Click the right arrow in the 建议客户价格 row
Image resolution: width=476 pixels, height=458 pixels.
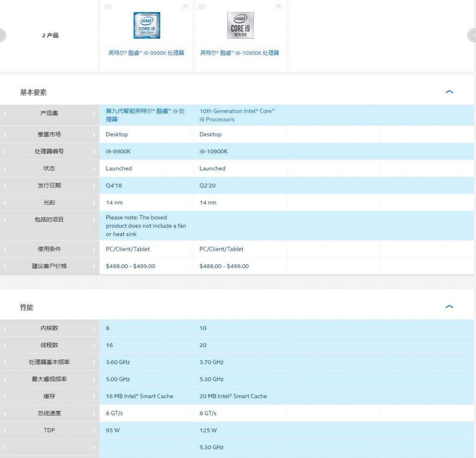(94, 266)
